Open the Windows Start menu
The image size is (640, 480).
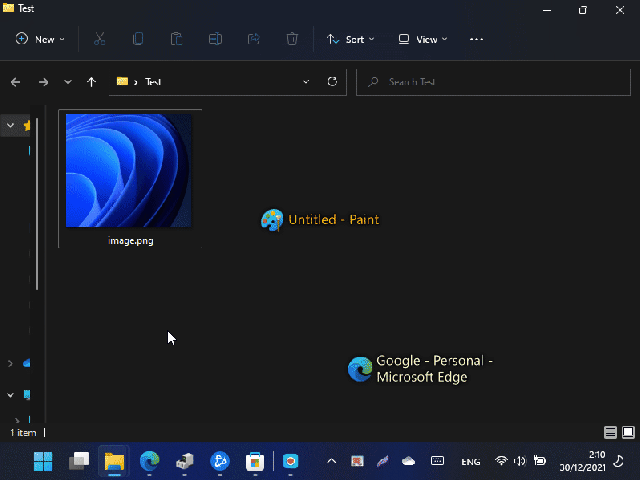coord(43,461)
